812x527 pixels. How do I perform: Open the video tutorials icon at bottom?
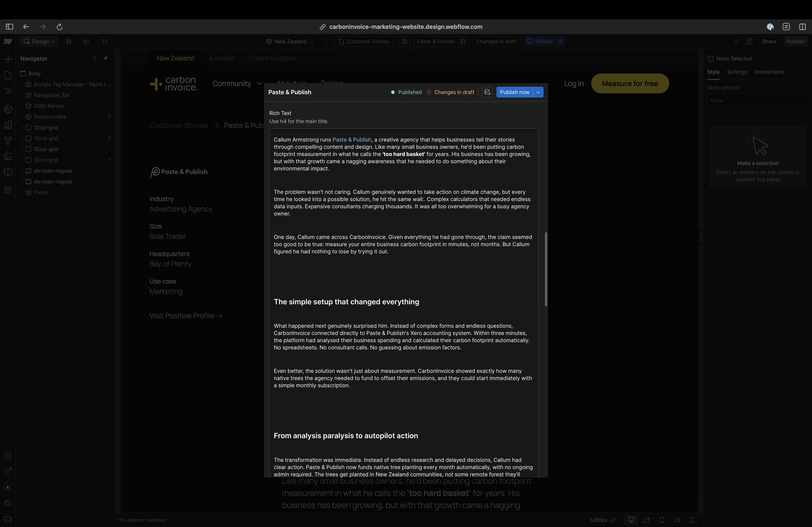pos(8,519)
